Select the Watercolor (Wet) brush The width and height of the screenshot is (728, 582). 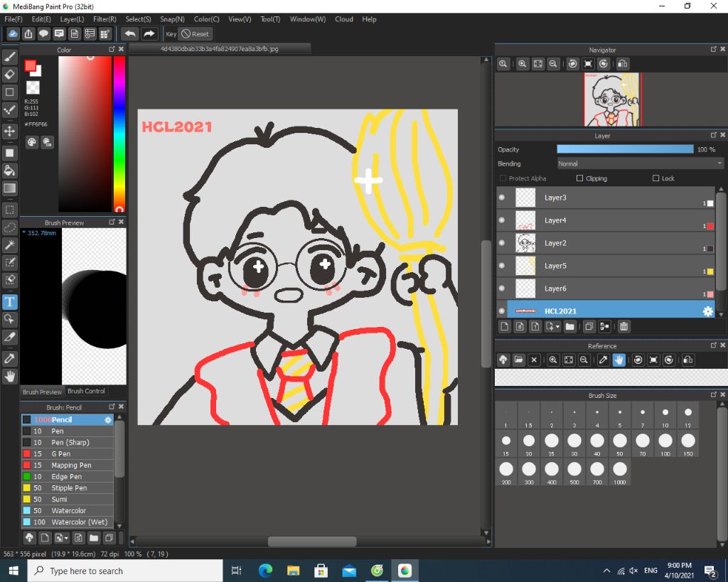click(x=68, y=522)
